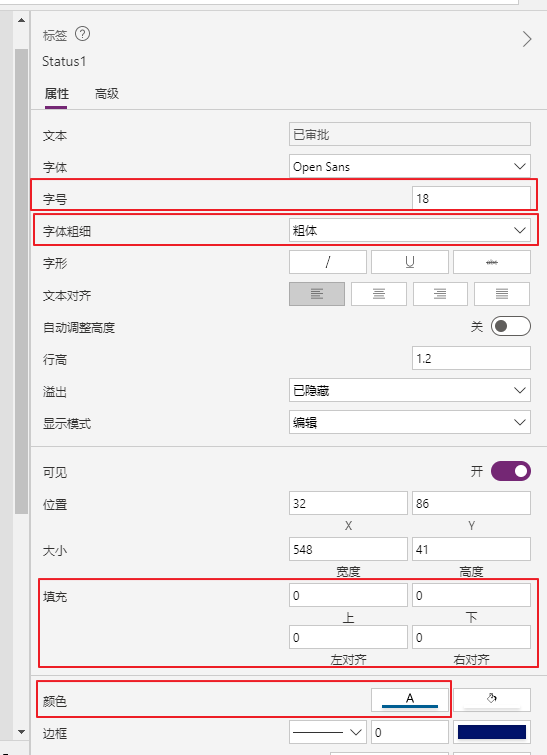Toggle the 自动调整高度 switch
The height and width of the screenshot is (755, 547).
coord(510,326)
